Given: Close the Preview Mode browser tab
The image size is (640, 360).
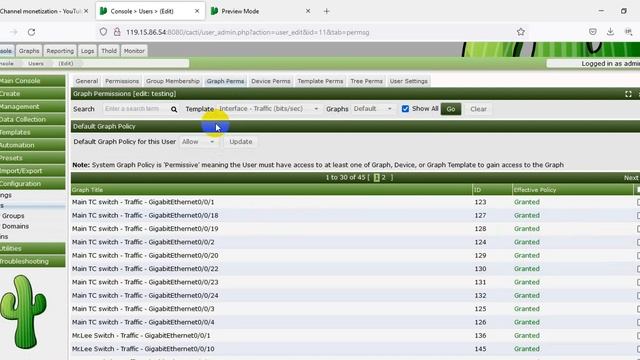Looking at the screenshot, I should pos(308,11).
